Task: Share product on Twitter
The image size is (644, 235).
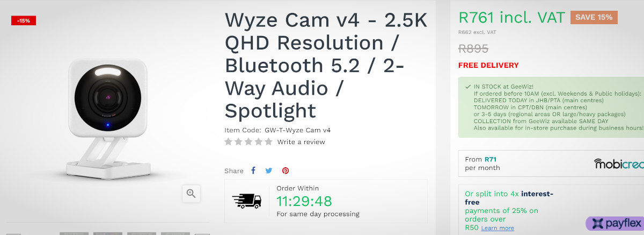Action: (269, 170)
